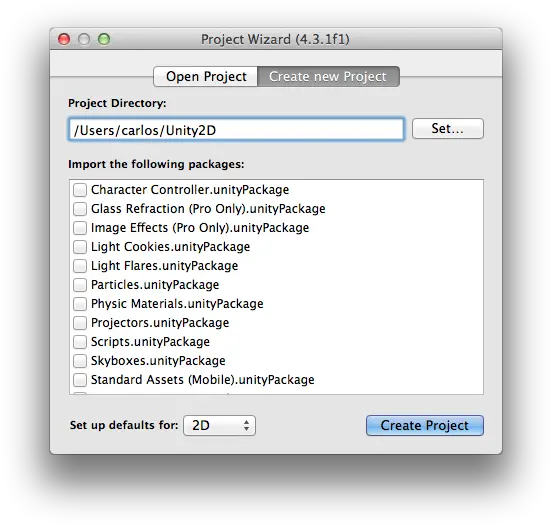Check the Scripts.unityPackage box
This screenshot has width=551, height=525.
point(80,342)
